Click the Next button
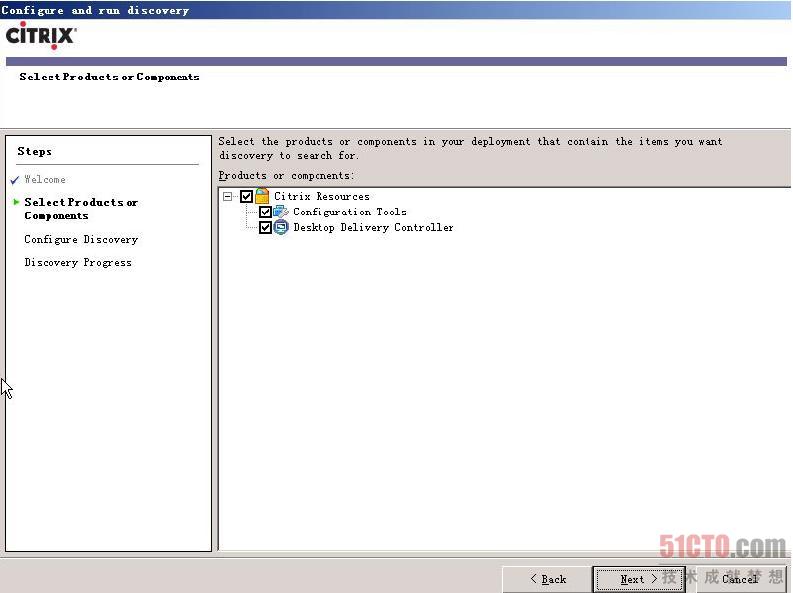Screen dimensions: 793x593 (x=639, y=579)
